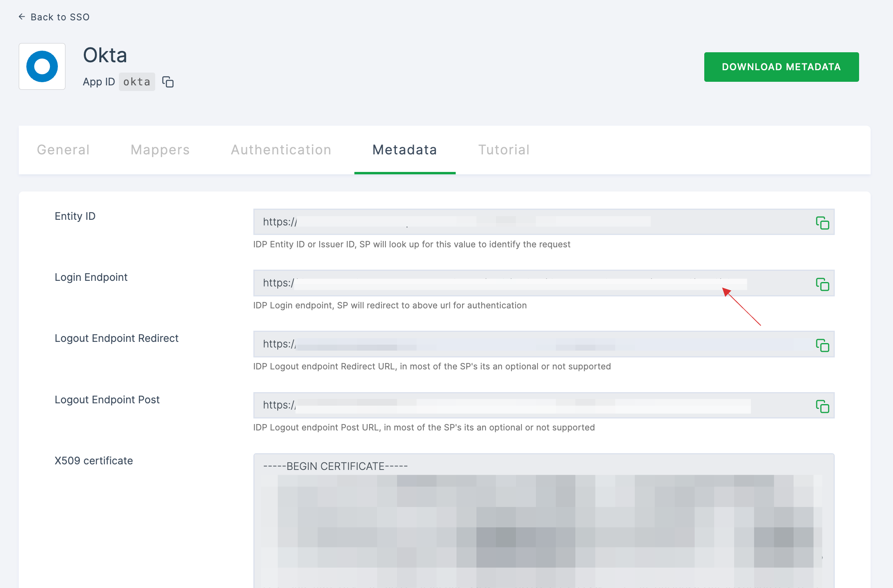
Task: Click the copy icon for Login Endpoint
Action: point(822,284)
